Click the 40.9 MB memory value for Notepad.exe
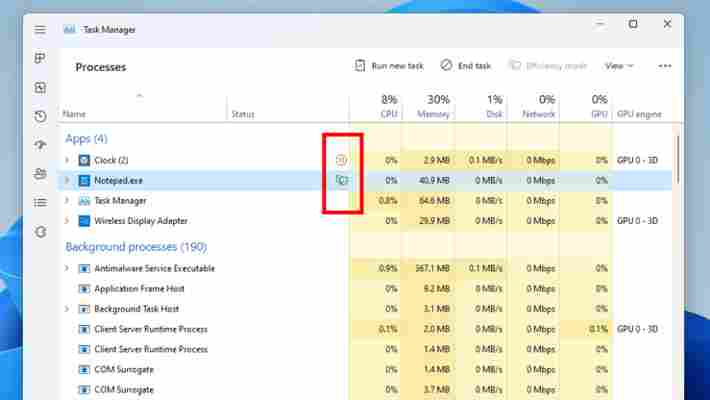The width and height of the screenshot is (710, 400). point(434,180)
